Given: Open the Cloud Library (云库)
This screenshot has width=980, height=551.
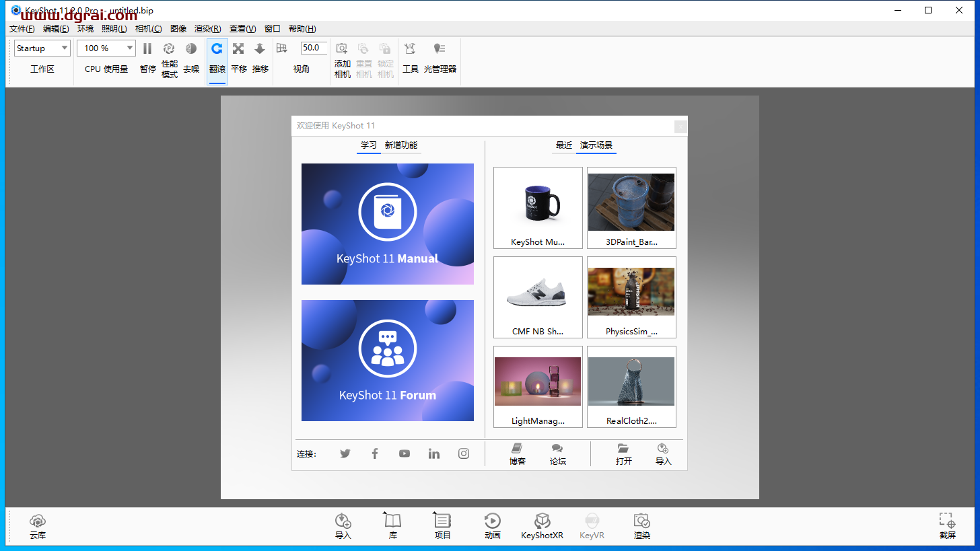Looking at the screenshot, I should (x=38, y=521).
